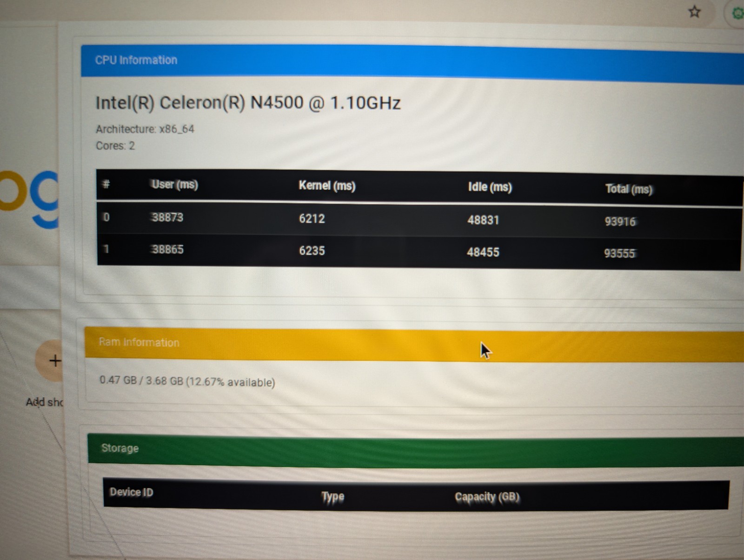Select the 'Architecture: x86_64' line

(145, 129)
